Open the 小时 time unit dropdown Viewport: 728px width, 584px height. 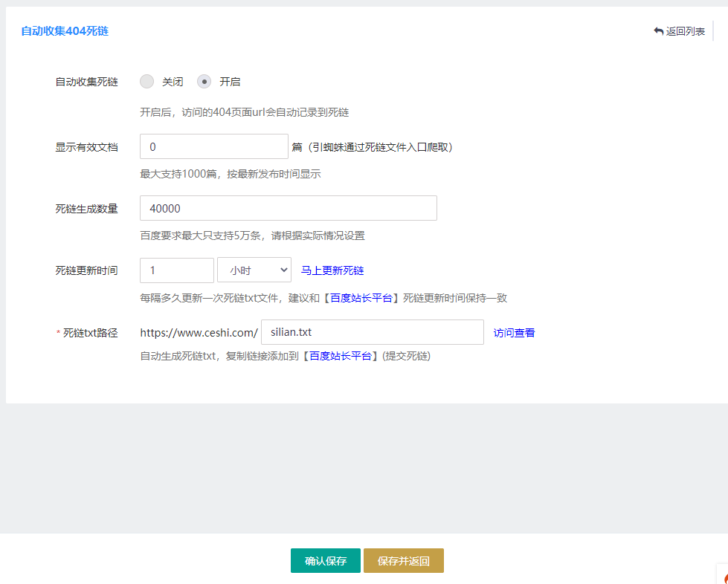coord(254,270)
